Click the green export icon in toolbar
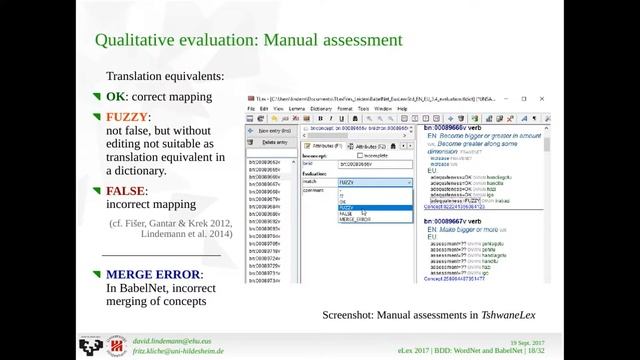This screenshot has width=640, height=360. (475, 119)
